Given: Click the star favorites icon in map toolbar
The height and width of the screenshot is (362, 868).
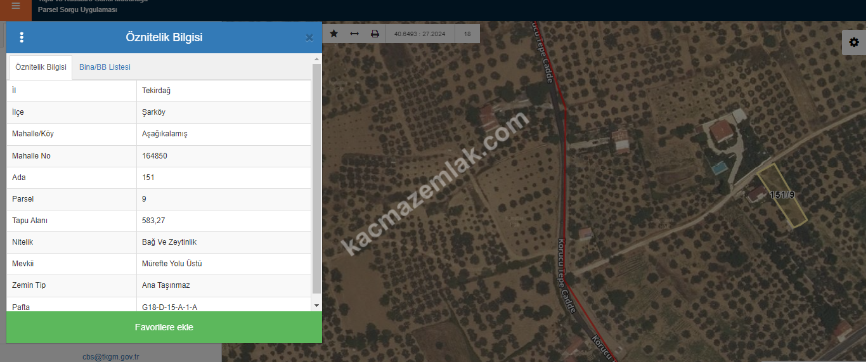Looking at the screenshot, I should tap(334, 34).
